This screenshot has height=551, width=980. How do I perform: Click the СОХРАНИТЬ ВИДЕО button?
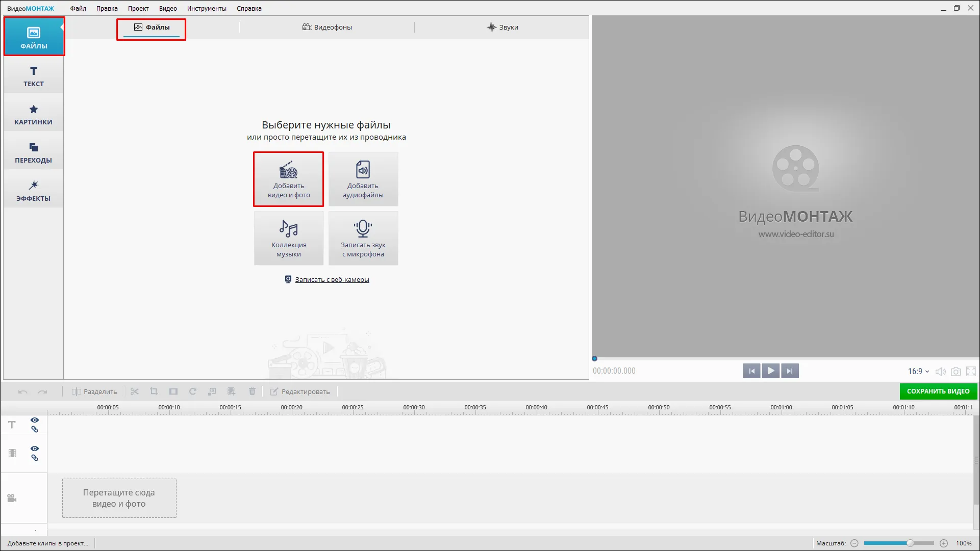(938, 391)
